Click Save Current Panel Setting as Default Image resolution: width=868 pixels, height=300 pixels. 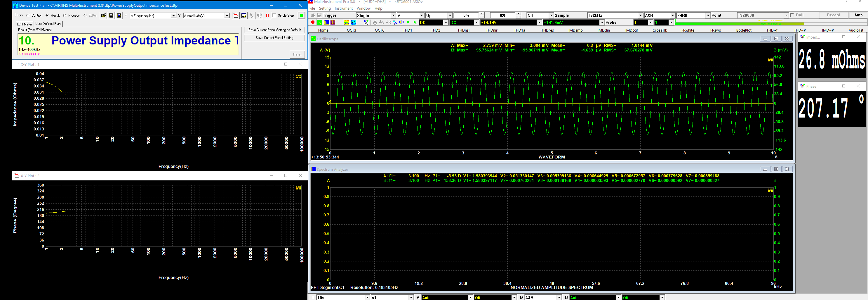(274, 30)
